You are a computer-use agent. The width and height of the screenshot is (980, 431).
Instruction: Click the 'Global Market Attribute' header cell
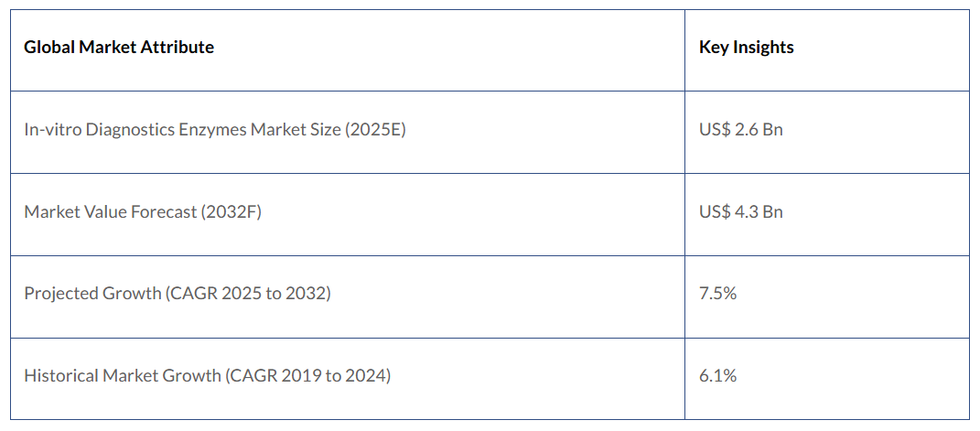(x=119, y=48)
